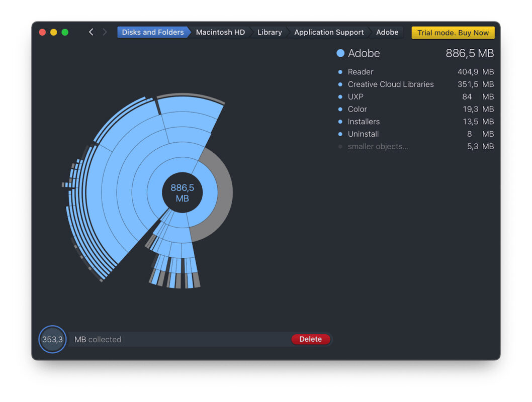Image resolution: width=532 pixels, height=402 pixels.
Task: Select the Adobe breadcrumb segment
Action: click(x=387, y=32)
